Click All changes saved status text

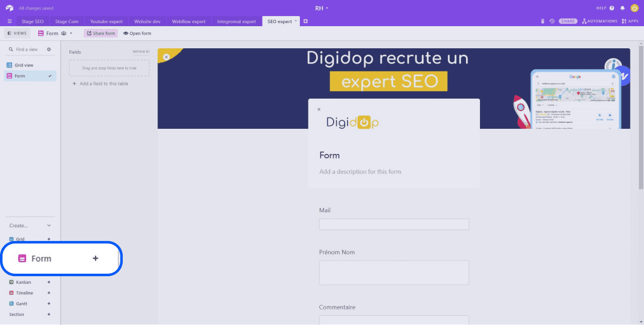(36, 8)
